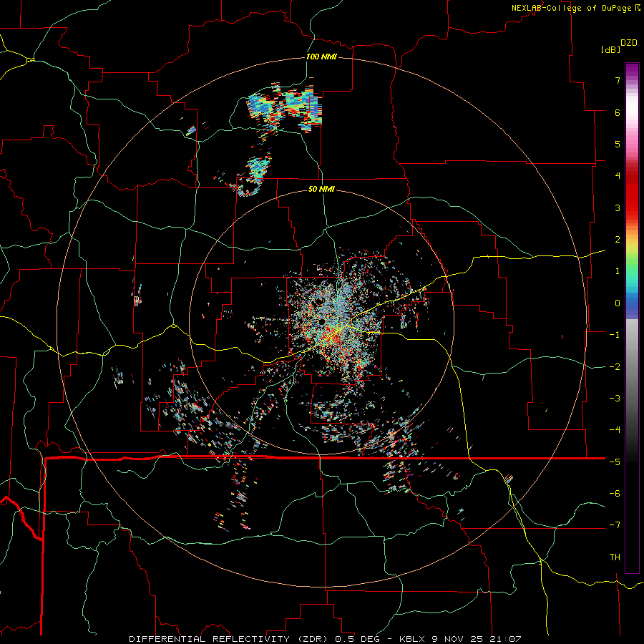This screenshot has height=644, width=644.
Task: Click the -5 value on color scale
Action: tap(615, 462)
